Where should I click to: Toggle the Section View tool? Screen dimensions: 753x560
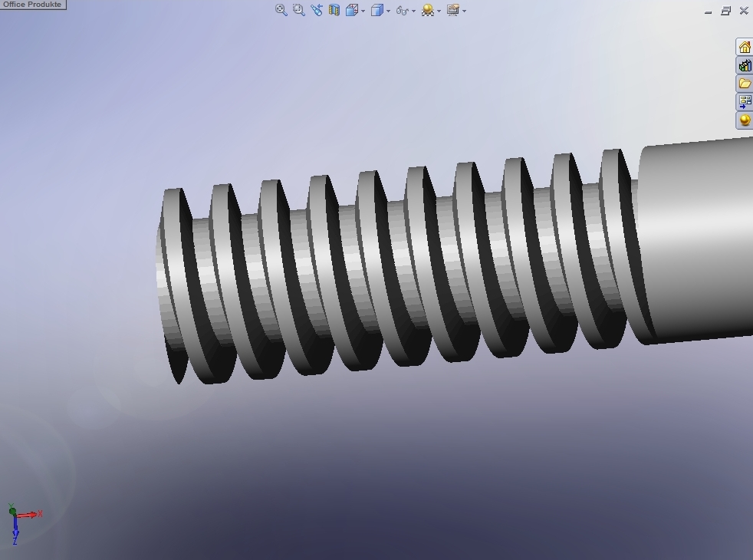pos(334,10)
